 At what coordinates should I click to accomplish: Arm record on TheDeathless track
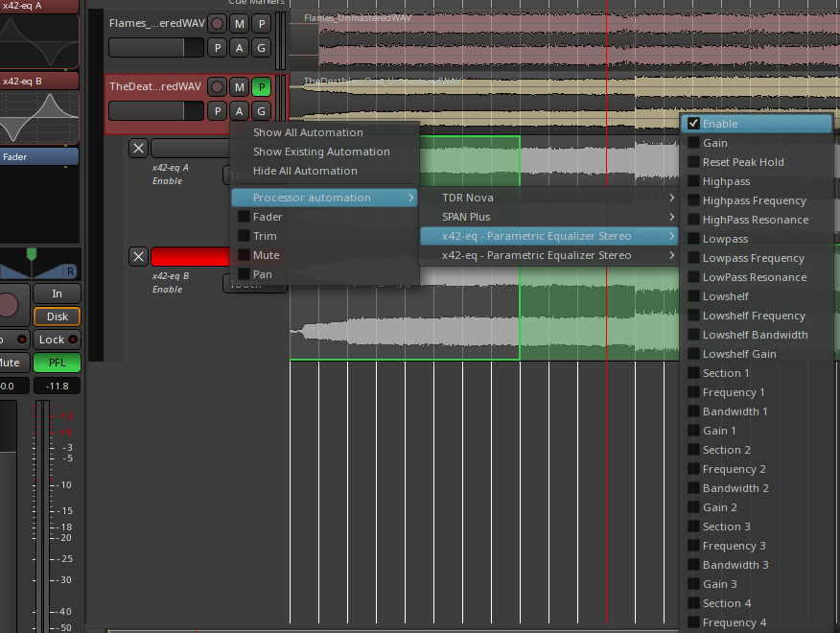pos(218,87)
